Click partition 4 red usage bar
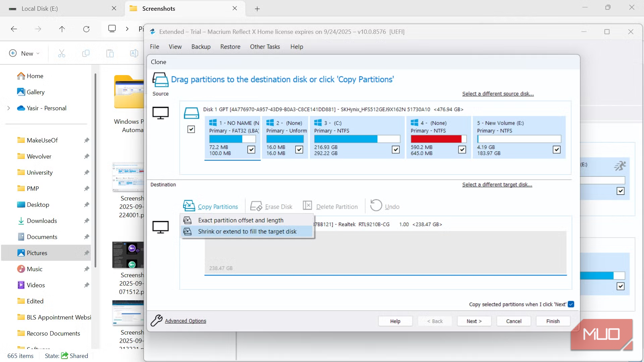 (438, 139)
